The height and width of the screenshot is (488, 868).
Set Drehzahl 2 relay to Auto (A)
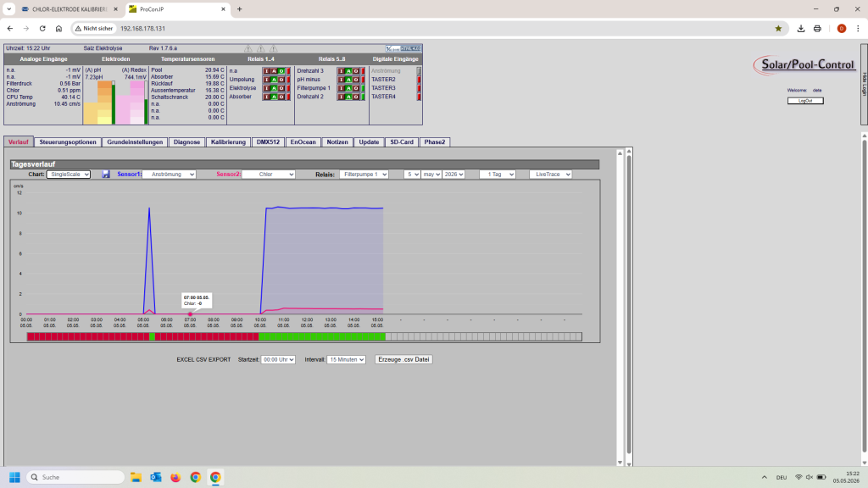pyautogui.click(x=348, y=97)
